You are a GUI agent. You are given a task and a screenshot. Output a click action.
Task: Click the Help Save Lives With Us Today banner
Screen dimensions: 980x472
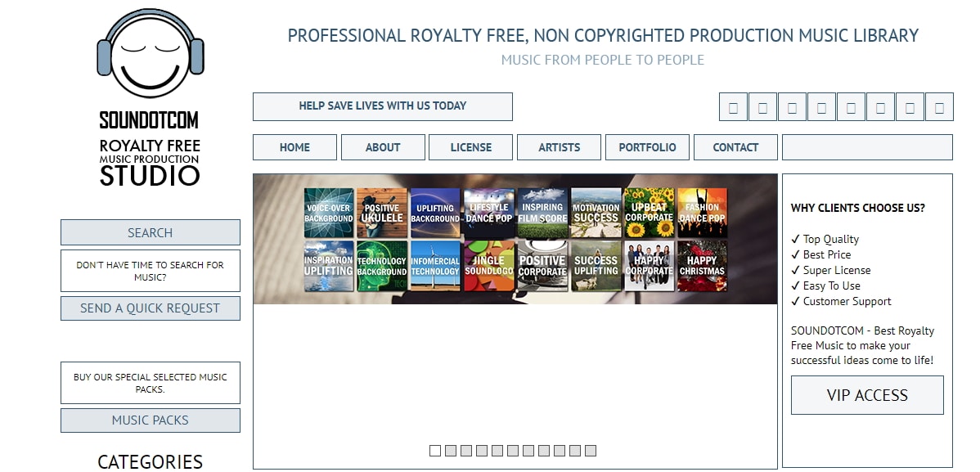click(383, 106)
